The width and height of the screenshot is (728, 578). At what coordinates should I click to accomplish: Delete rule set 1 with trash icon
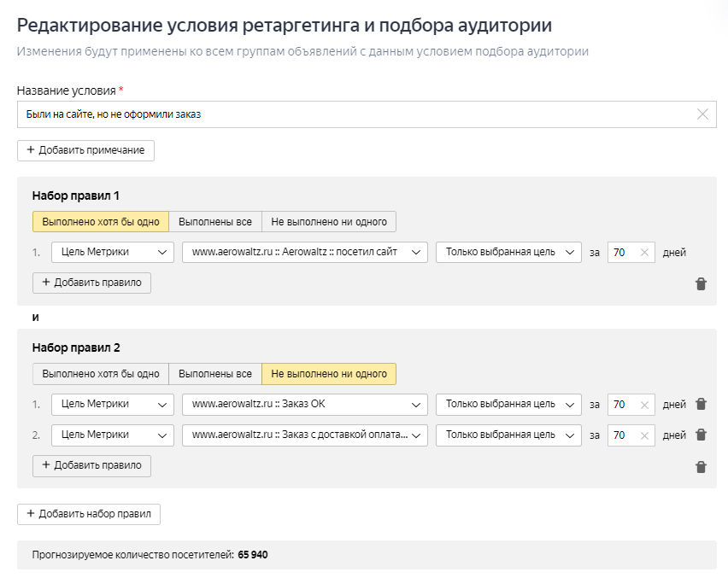tap(701, 284)
